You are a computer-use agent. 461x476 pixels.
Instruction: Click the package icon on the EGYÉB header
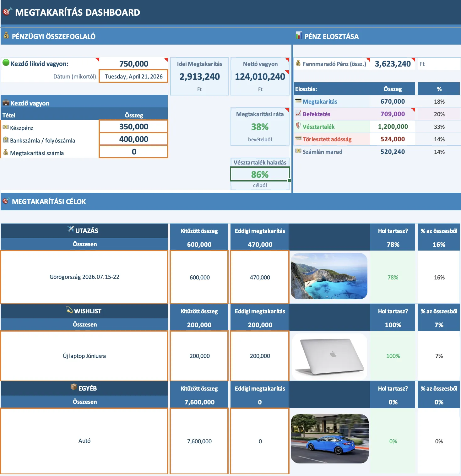point(73,388)
